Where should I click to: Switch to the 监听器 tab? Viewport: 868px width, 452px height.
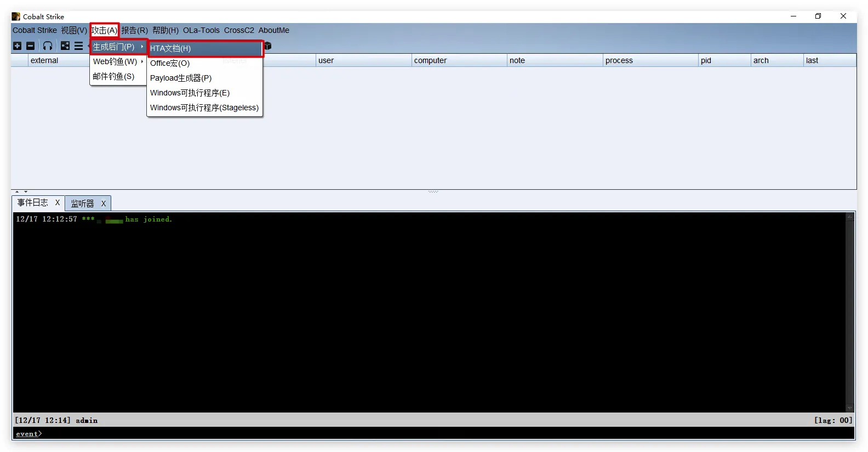pyautogui.click(x=83, y=204)
